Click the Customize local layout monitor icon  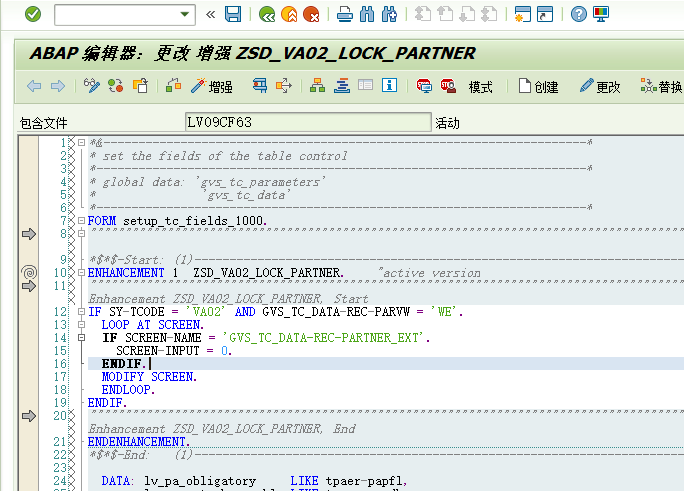point(601,14)
